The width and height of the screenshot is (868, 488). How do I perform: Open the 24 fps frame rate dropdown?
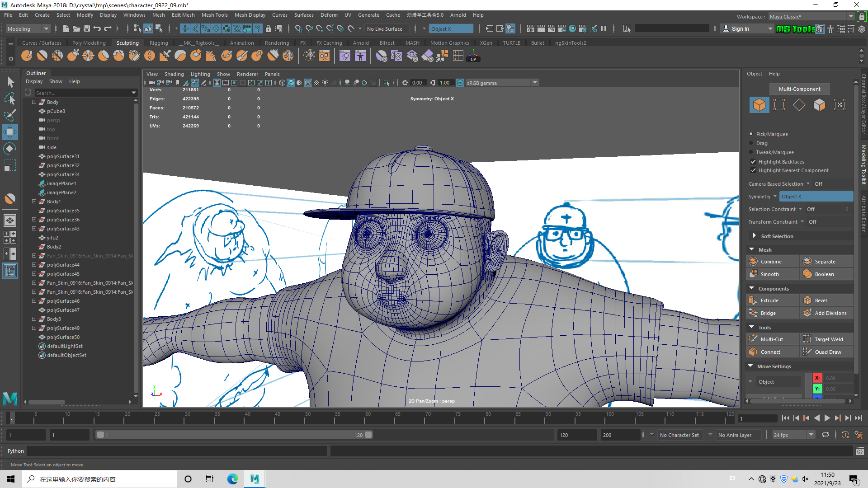793,435
